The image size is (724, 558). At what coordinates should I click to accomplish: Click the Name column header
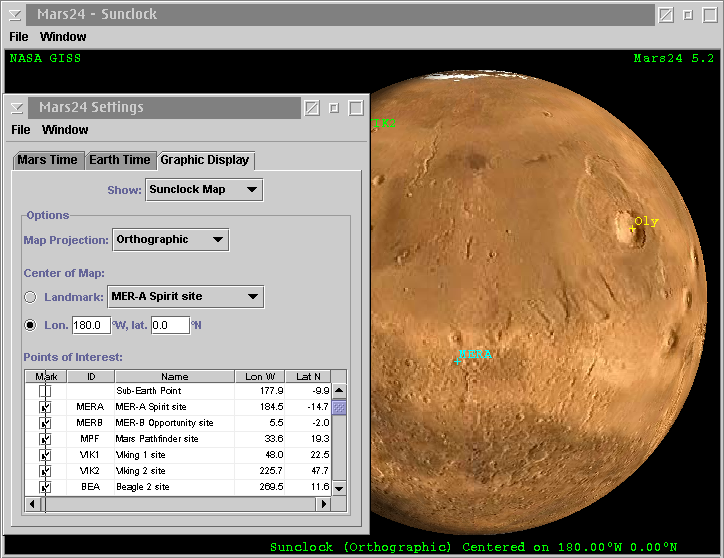[x=175, y=376]
